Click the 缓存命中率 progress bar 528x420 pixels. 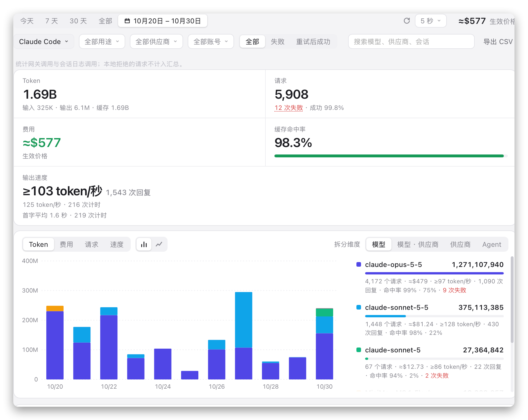(x=391, y=156)
